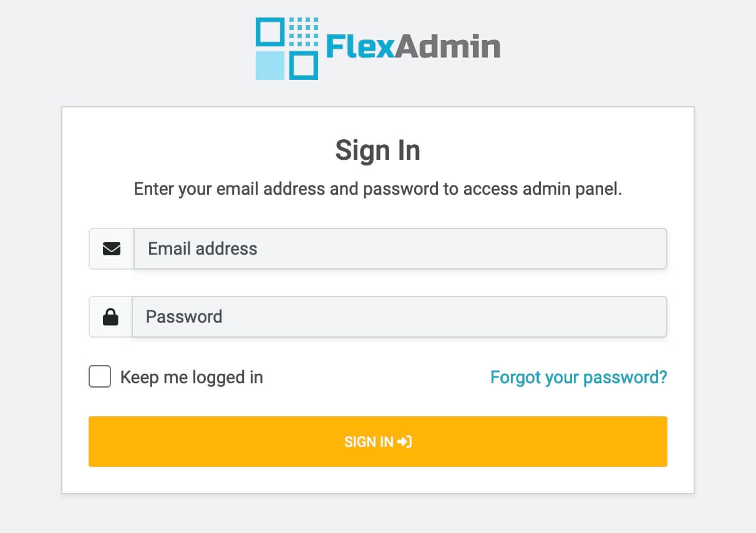Screen dimensions: 756x533
Task: Focus the Password input field
Action: pos(399,317)
